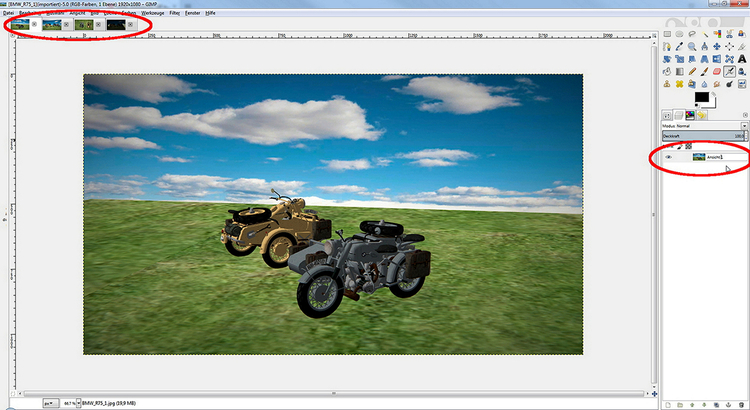Select the Bucket Fill tool

point(667,71)
